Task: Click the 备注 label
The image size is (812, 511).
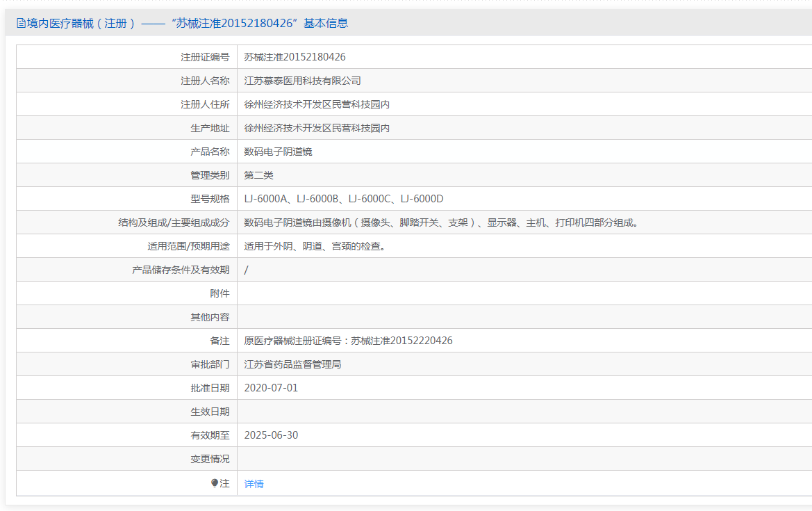Action: [219, 341]
